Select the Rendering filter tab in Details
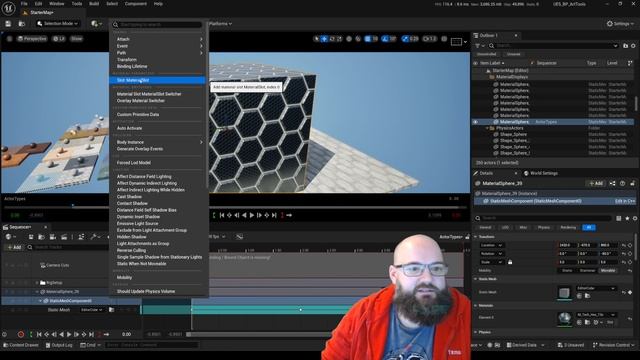This screenshot has height=360, width=640. click(568, 227)
